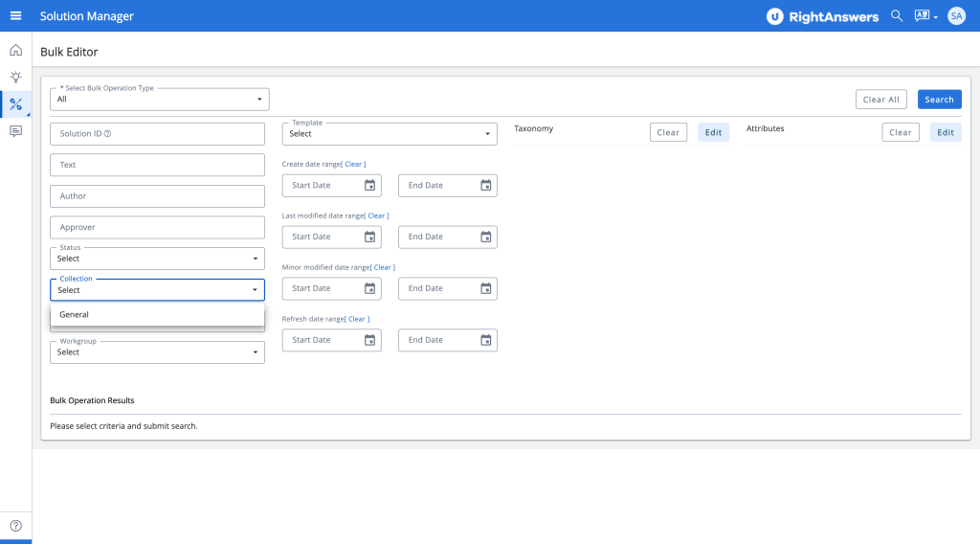The image size is (980, 544).
Task: Clear the Create date range
Action: (353, 165)
